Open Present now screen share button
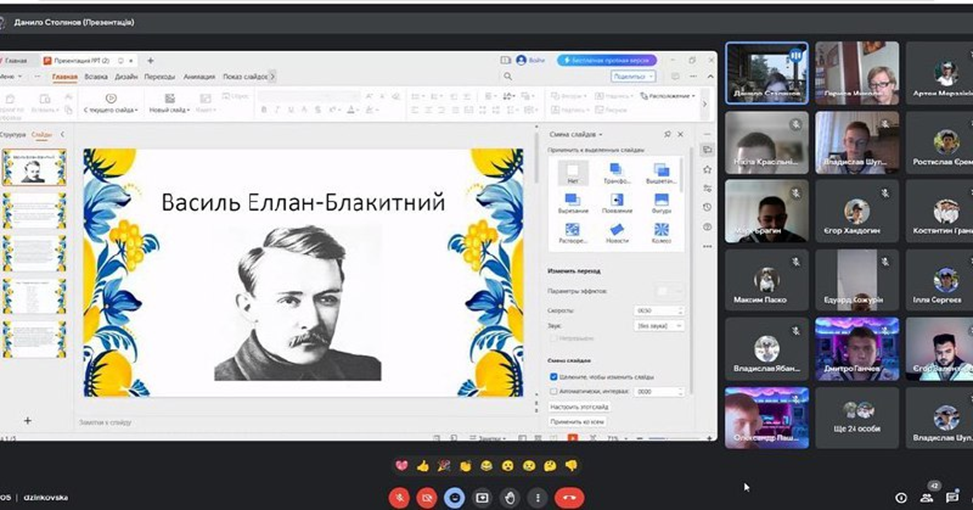 coord(482,498)
